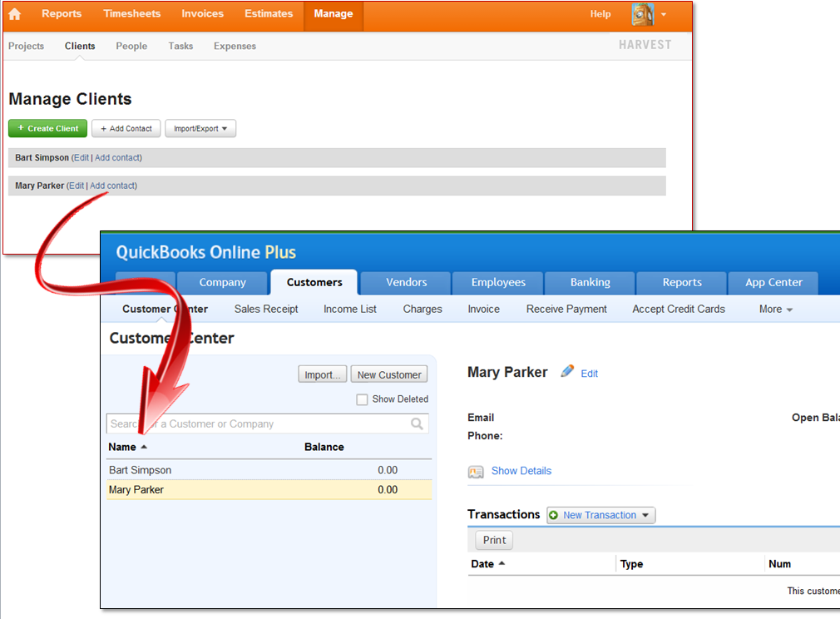Open Invoice in QuickBooks submenu
The width and height of the screenshot is (840, 619).
pyautogui.click(x=483, y=309)
